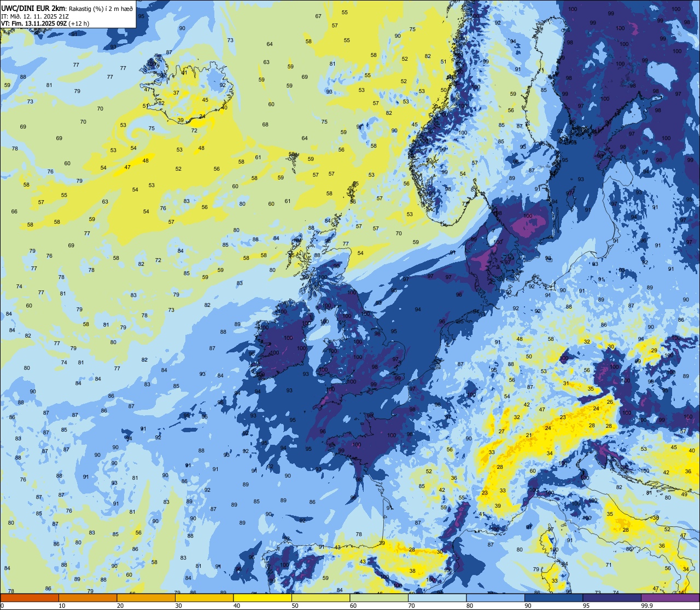The width and height of the screenshot is (700, 610).
Task: Click the bright yellow 40–50 legend swatch
Action: click(x=262, y=597)
